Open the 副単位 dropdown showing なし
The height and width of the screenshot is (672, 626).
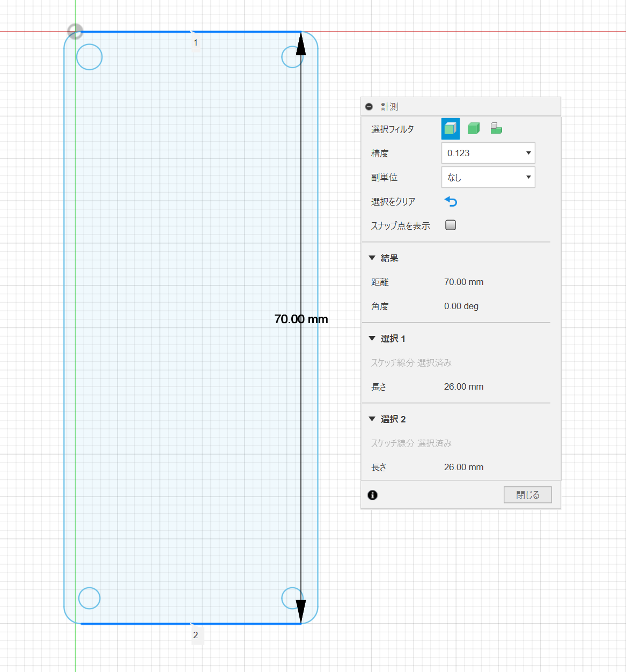[x=488, y=177]
